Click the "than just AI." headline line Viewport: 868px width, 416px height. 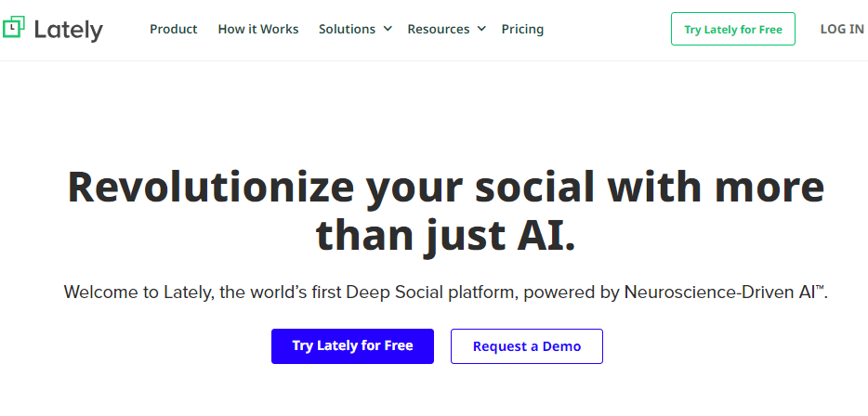coord(446,235)
